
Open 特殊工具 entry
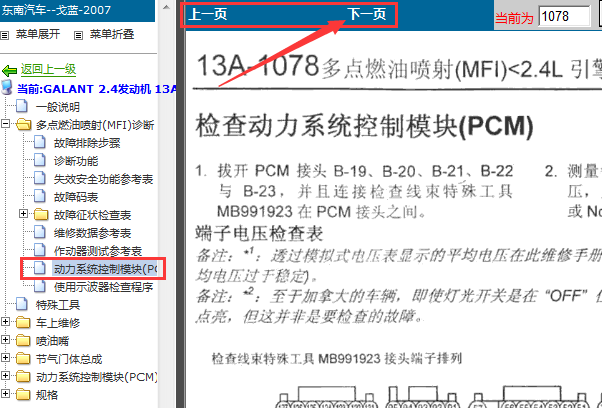tap(58, 305)
